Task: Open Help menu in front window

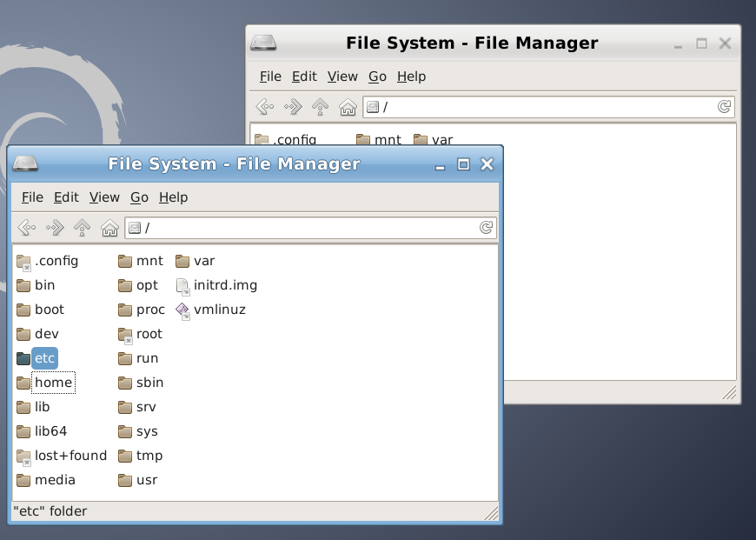Action: [174, 197]
